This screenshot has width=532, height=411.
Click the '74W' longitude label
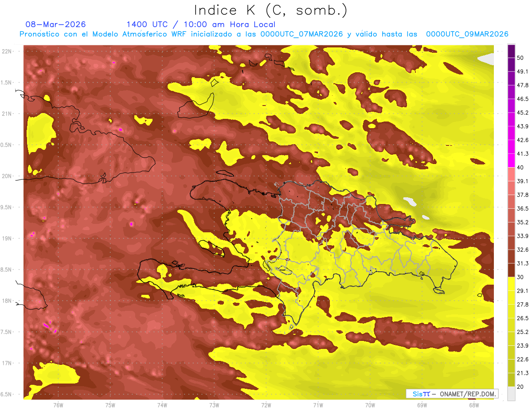pyautogui.click(x=162, y=405)
